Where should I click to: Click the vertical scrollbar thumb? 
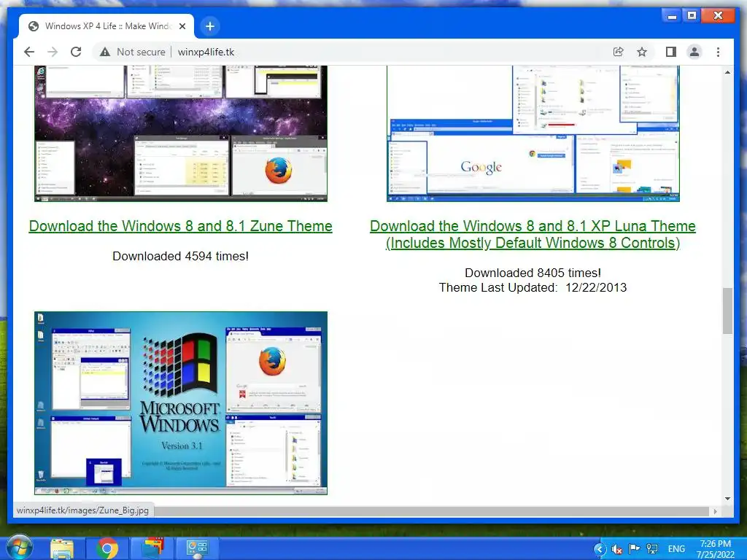point(727,311)
